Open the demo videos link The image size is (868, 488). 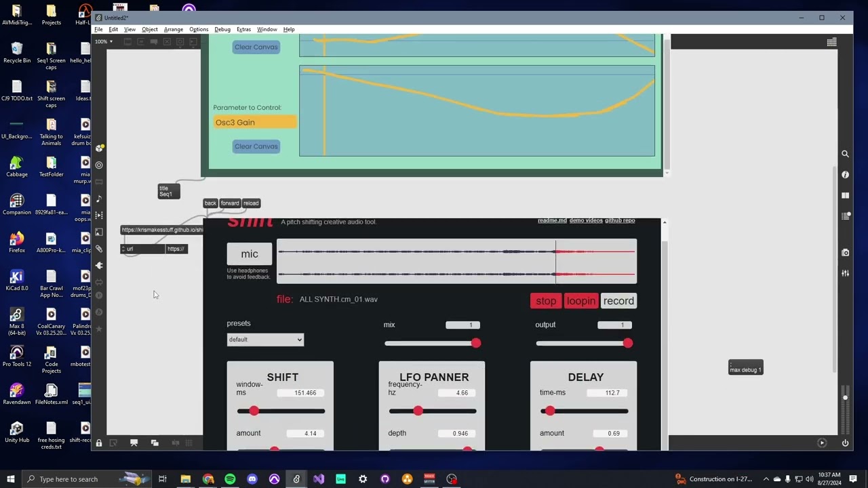(x=586, y=220)
